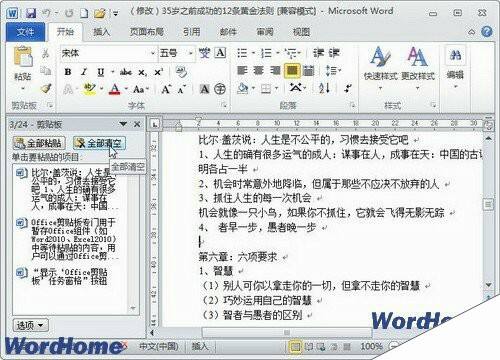The width and height of the screenshot is (500, 360).
Task: Toggle the underline button
Action: pos(101,72)
